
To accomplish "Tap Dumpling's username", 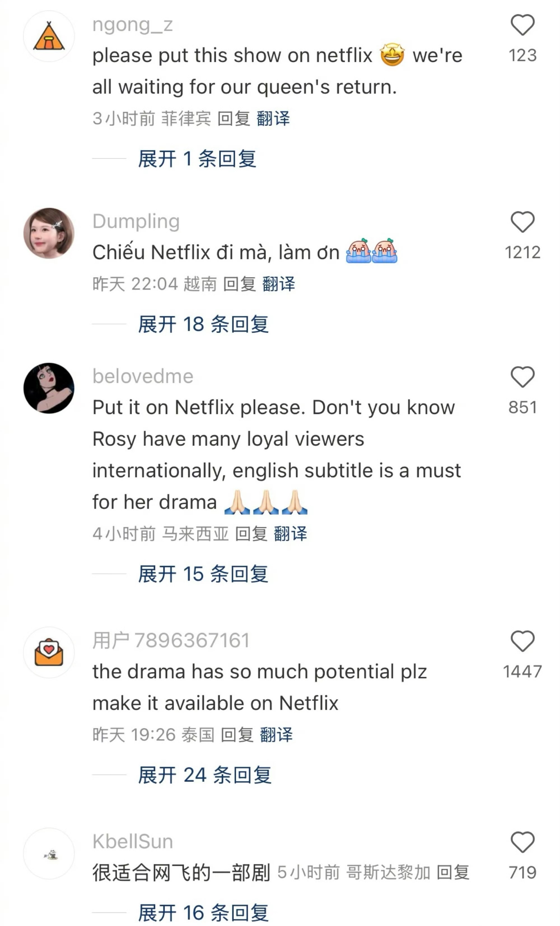I will [x=136, y=221].
